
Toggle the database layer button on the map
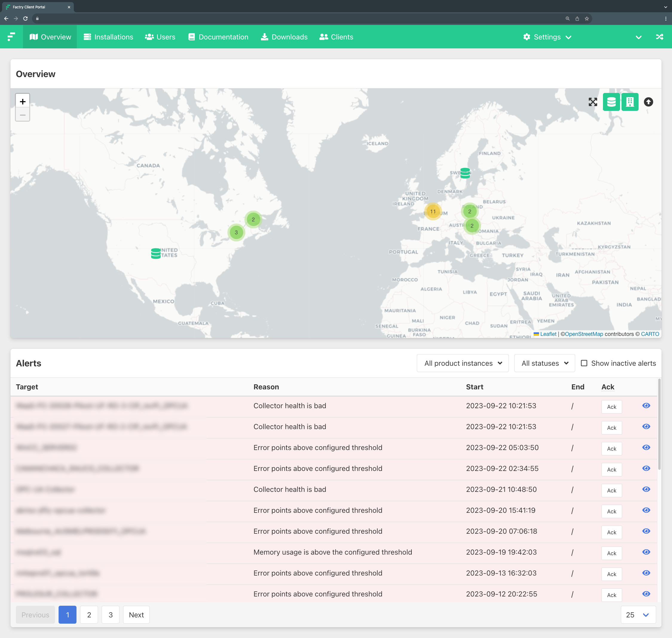611,102
